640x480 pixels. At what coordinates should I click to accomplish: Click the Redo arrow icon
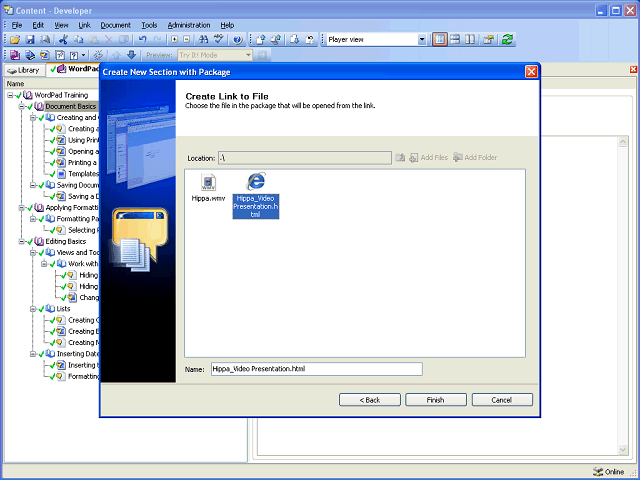[158, 40]
